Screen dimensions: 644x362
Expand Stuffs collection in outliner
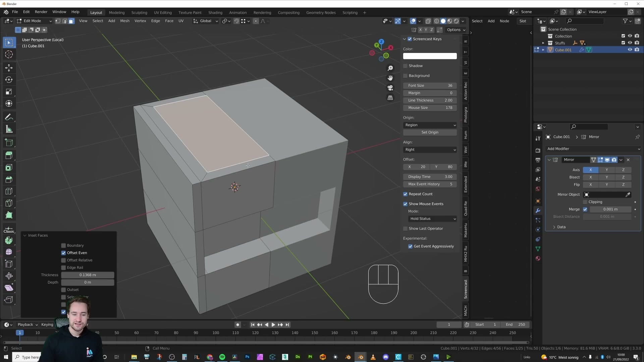543,43
